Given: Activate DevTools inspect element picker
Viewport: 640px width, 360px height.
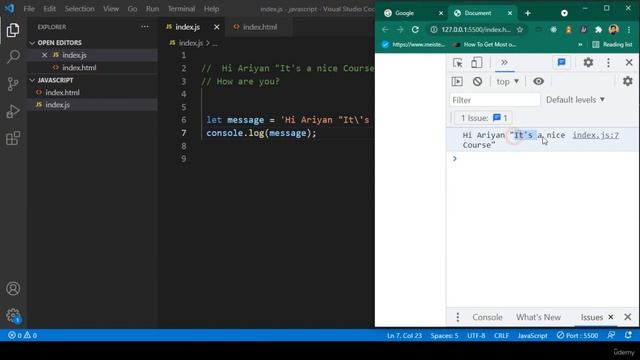Looking at the screenshot, I should [458, 62].
